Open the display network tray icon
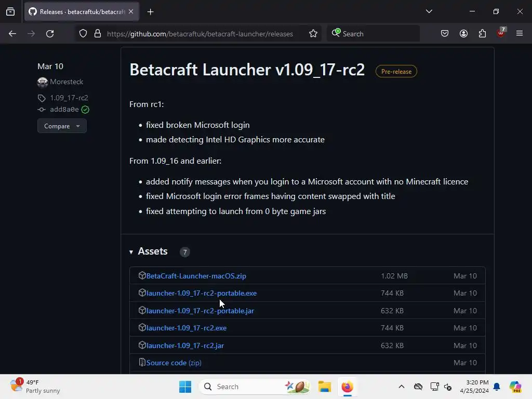This screenshot has width=532, height=399. click(434, 387)
